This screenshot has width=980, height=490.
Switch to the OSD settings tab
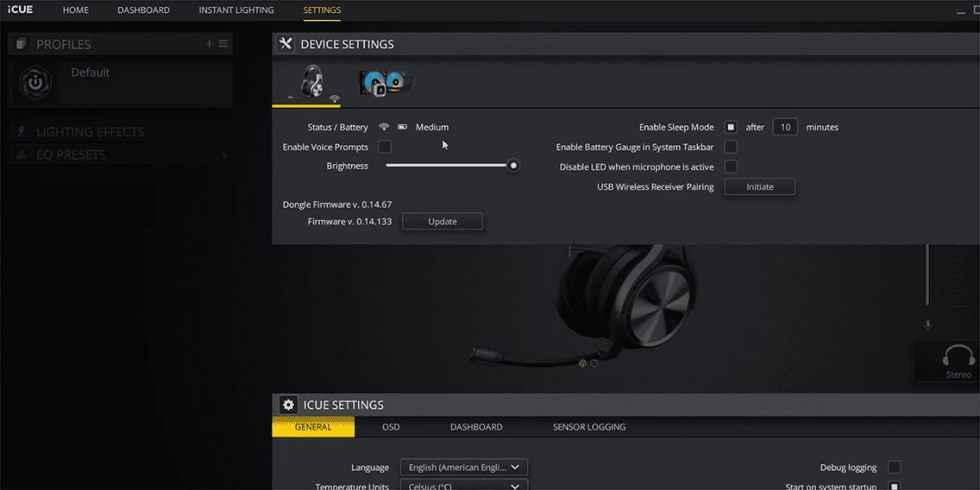point(391,427)
